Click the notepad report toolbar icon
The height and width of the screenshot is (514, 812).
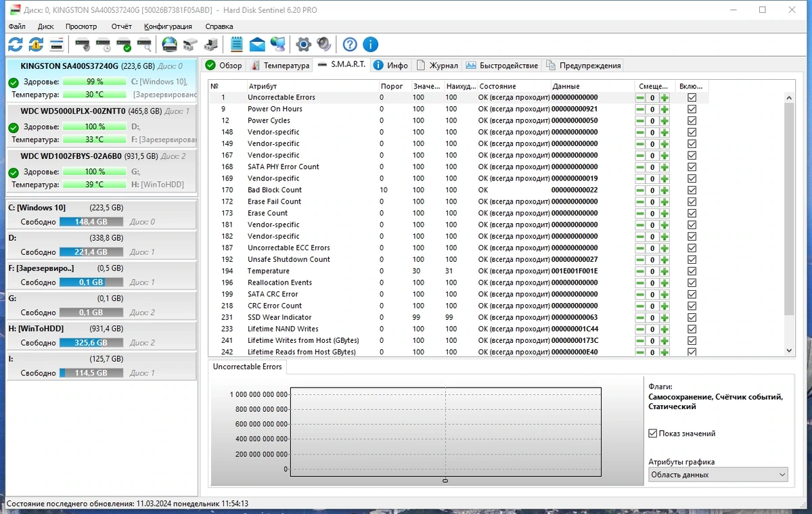[236, 45]
